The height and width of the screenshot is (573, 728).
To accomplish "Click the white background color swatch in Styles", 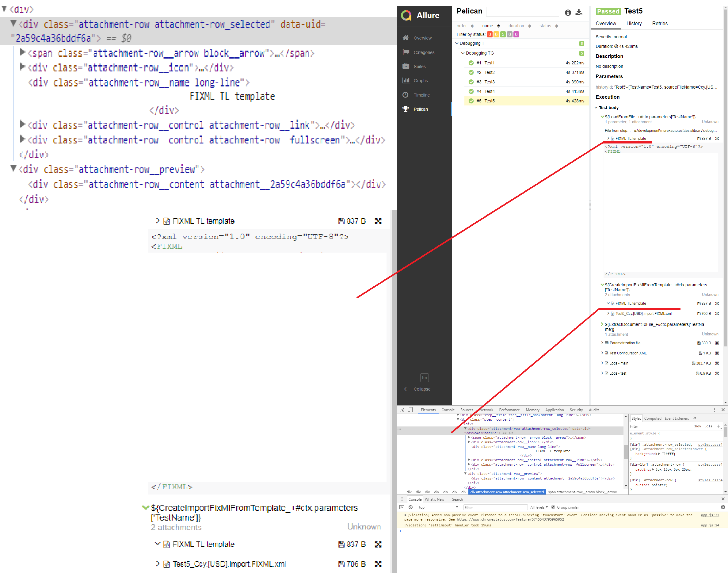I will [x=663, y=453].
